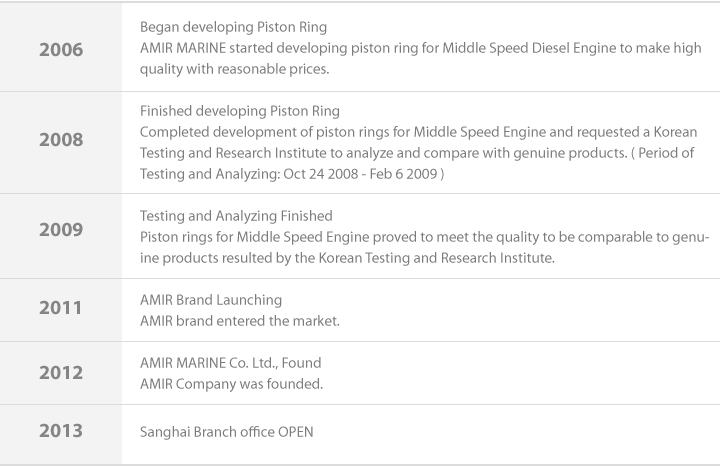The width and height of the screenshot is (720, 466).
Task: Select the 'Testing and Analyzing Finished' heading
Action: 236,216
